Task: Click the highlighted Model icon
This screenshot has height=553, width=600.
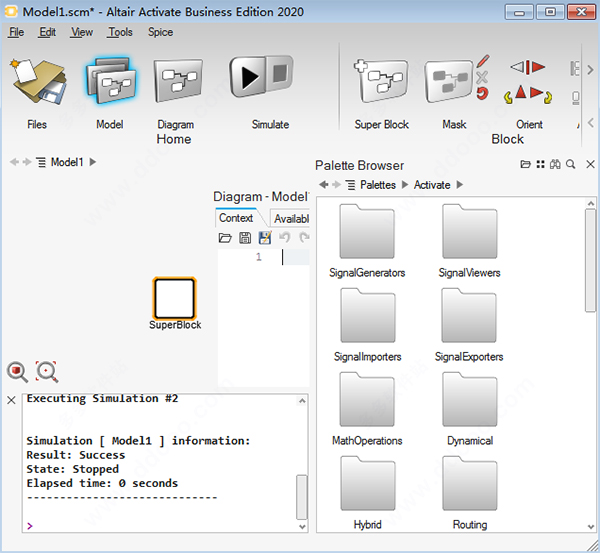Action: click(x=111, y=81)
